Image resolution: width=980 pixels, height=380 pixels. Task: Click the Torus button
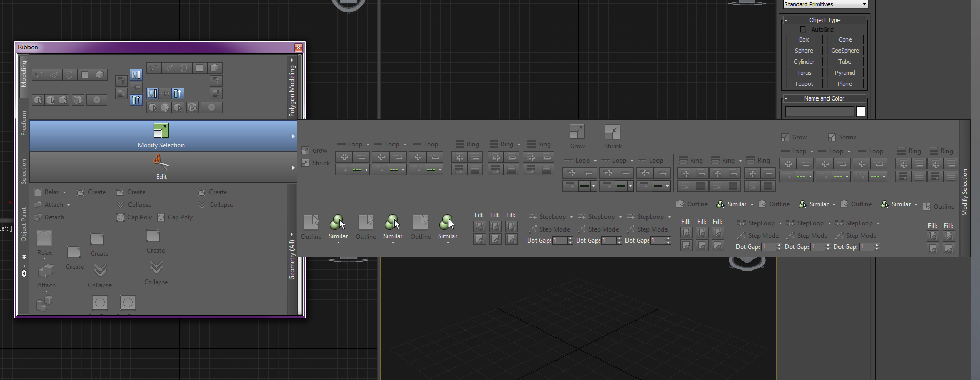click(x=804, y=73)
